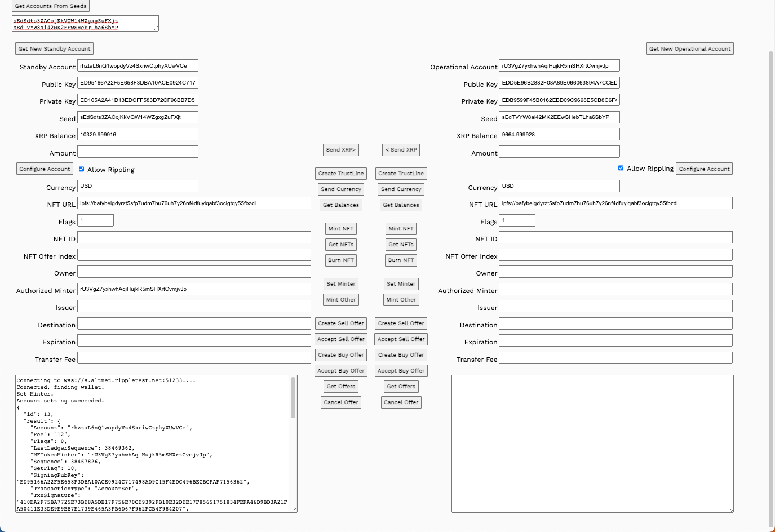The width and height of the screenshot is (775, 532).
Task: Toggle standby account Allow Rippling checkbox
Action: click(x=82, y=169)
